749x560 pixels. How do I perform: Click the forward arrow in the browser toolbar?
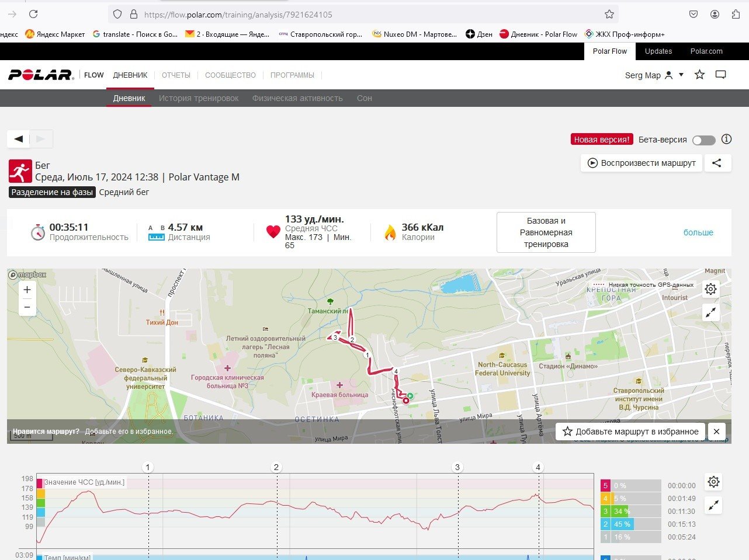(x=12, y=14)
